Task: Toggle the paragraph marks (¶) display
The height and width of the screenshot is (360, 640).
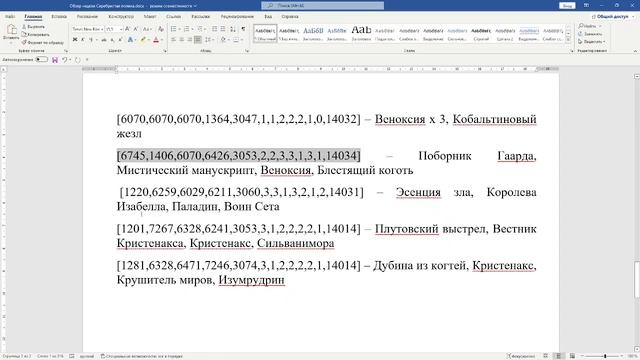Action: (x=243, y=29)
